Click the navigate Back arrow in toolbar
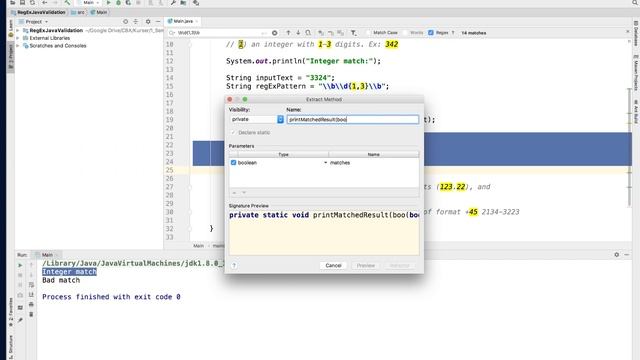Image resolution: width=640 pixels, height=360 pixels. point(44,2)
